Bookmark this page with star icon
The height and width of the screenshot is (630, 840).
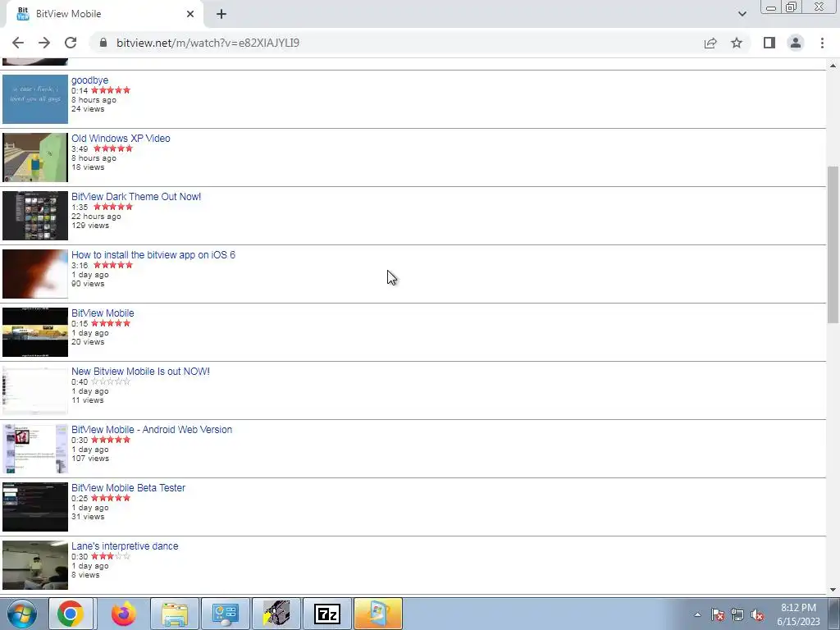737,43
